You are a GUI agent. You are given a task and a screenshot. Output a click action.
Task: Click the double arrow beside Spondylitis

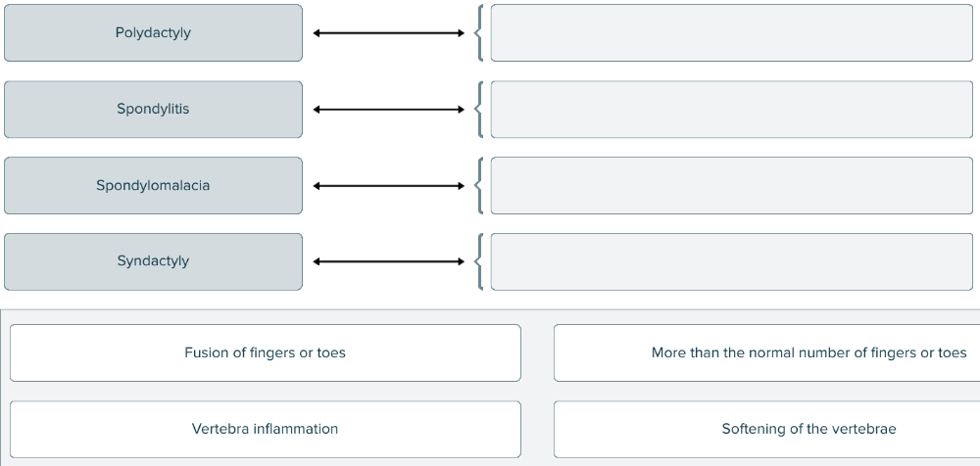tap(389, 110)
